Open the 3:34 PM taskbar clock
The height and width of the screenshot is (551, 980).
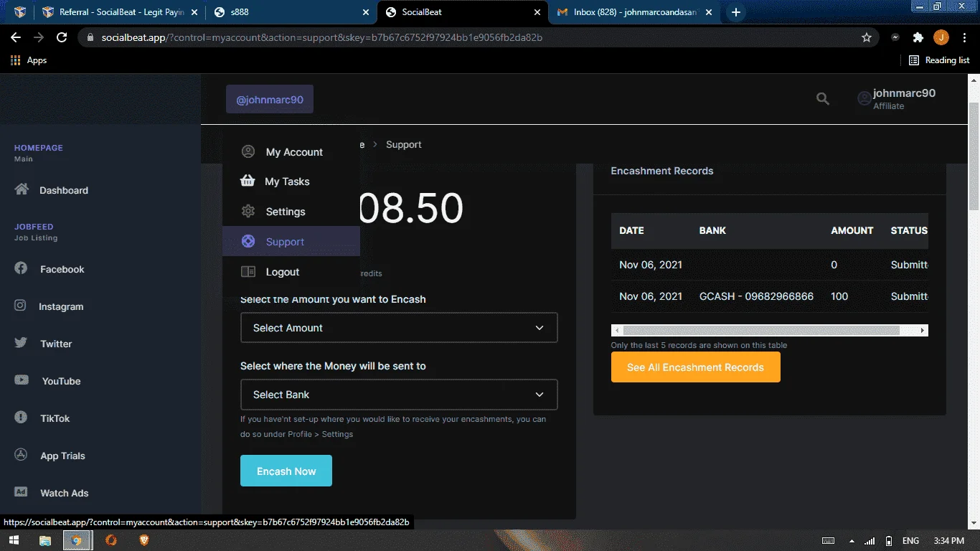[948, 541]
